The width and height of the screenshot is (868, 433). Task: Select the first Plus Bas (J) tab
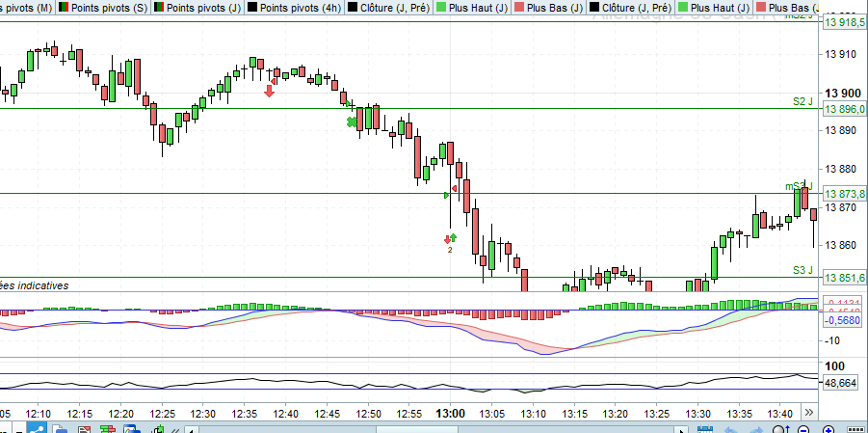pos(547,8)
